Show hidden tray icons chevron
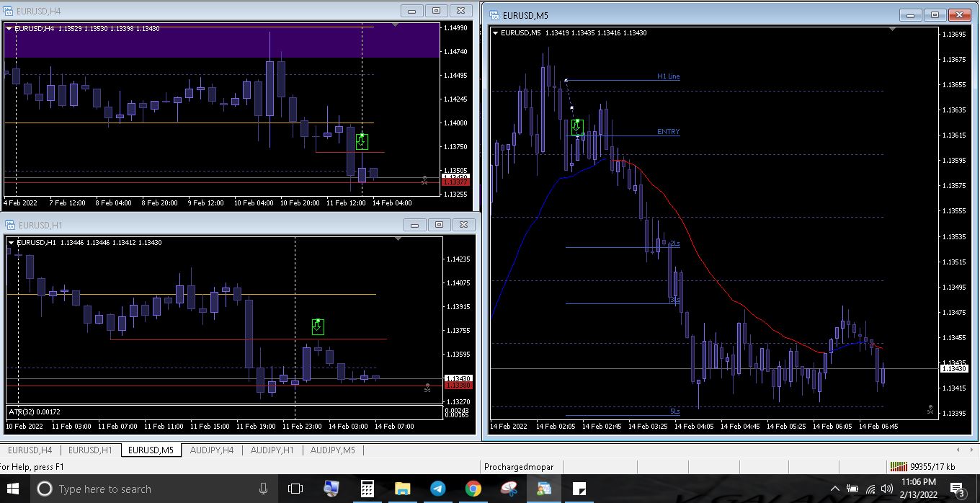Viewport: 980px width, 503px height. 834,489
